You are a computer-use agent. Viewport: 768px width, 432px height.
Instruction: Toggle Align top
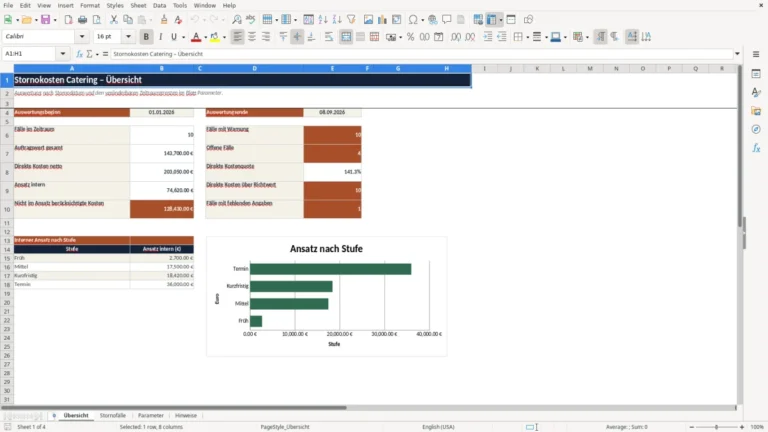point(283,37)
